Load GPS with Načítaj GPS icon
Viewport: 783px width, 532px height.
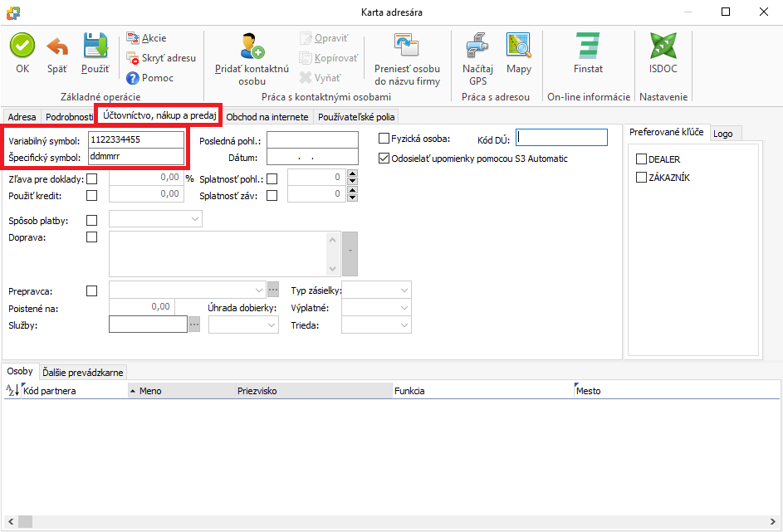coord(477,46)
